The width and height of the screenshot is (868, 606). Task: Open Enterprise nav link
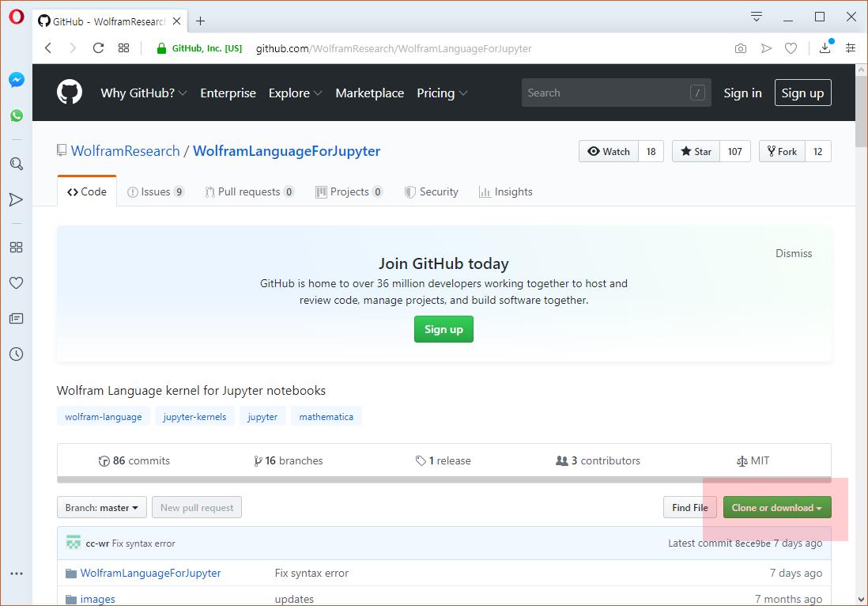click(x=228, y=93)
